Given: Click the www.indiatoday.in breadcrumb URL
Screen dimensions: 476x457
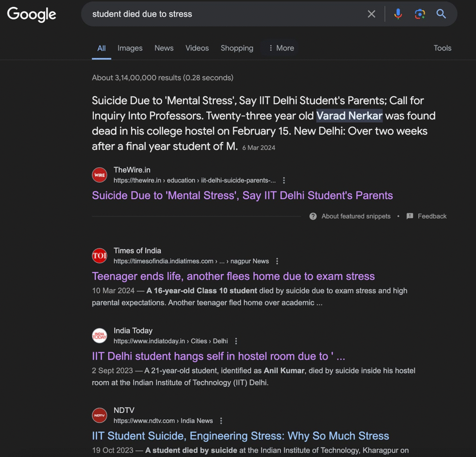Looking at the screenshot, I should [171, 341].
